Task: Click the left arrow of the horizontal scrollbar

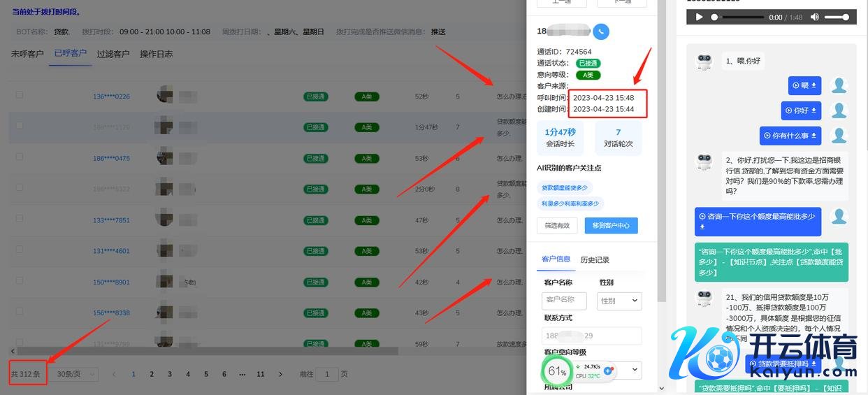Action: (x=13, y=351)
